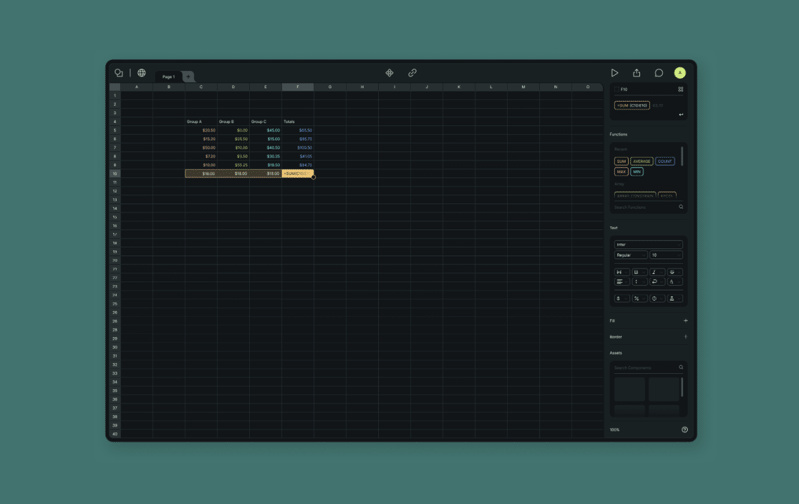Open the comments speech bubble icon
The height and width of the screenshot is (504, 799).
[659, 73]
